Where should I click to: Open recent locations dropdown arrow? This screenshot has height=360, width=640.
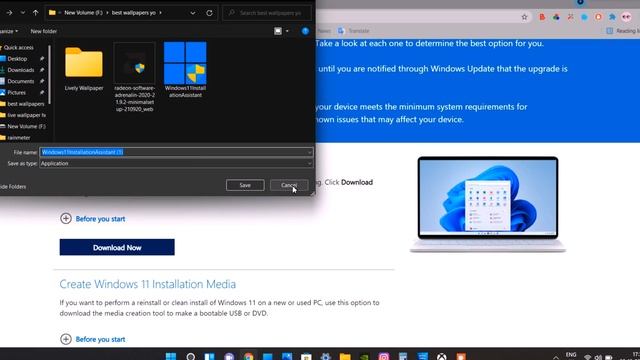(x=22, y=13)
